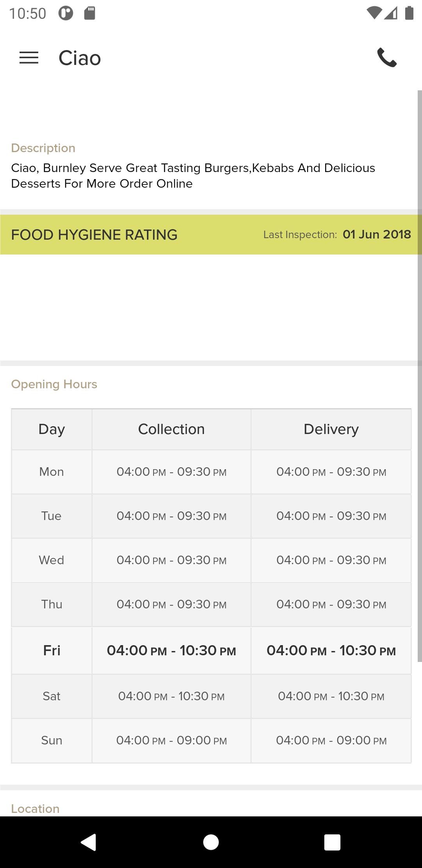The height and width of the screenshot is (868, 422).
Task: Select the Thu row label
Action: click(52, 604)
